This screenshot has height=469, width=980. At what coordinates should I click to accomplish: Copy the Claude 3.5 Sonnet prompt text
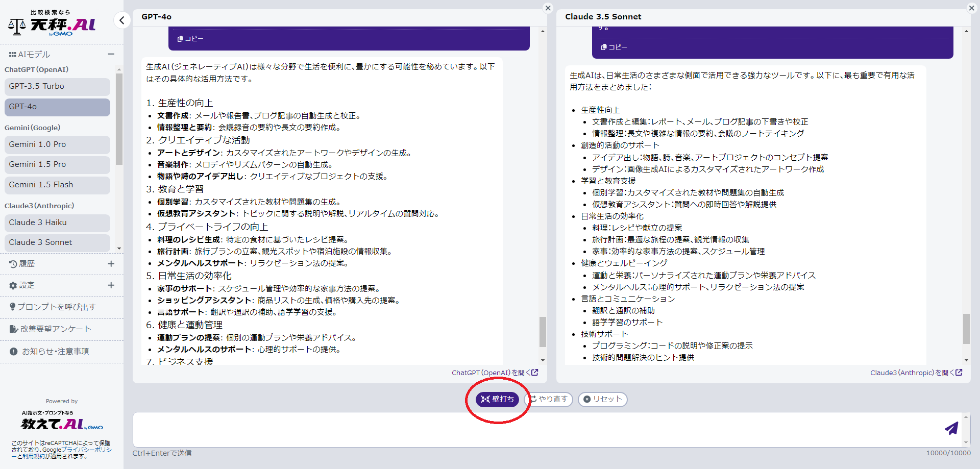point(614,47)
